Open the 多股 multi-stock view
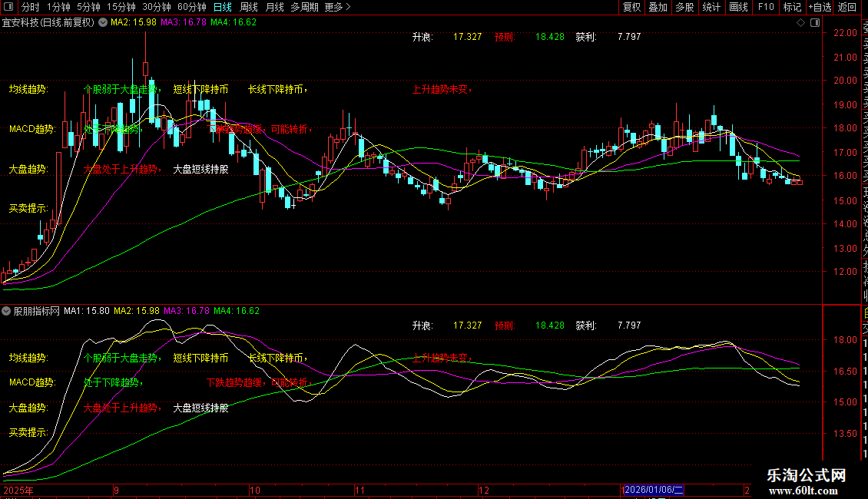The width and height of the screenshot is (868, 499). coord(684,7)
